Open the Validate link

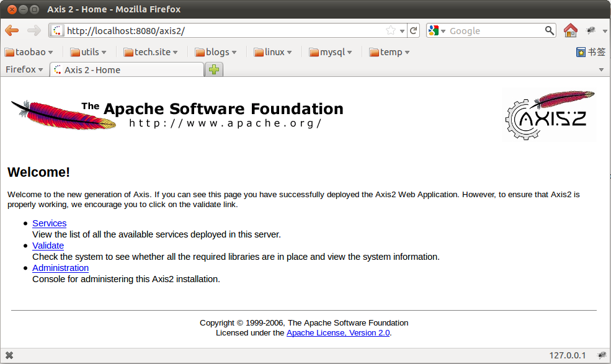pos(48,246)
